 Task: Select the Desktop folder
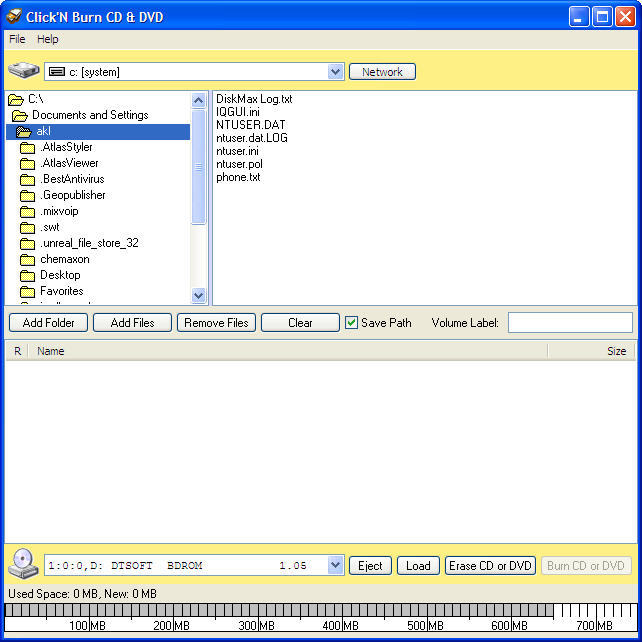tap(60, 275)
